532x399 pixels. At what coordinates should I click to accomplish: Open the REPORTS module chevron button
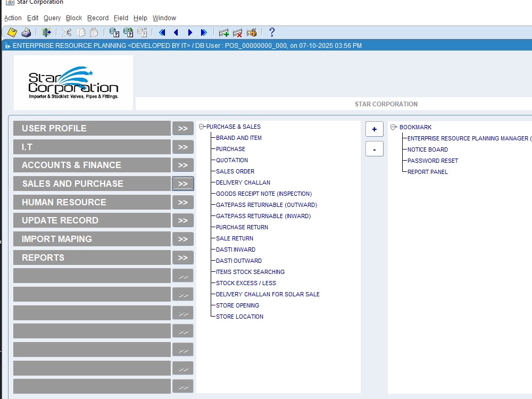click(x=182, y=257)
